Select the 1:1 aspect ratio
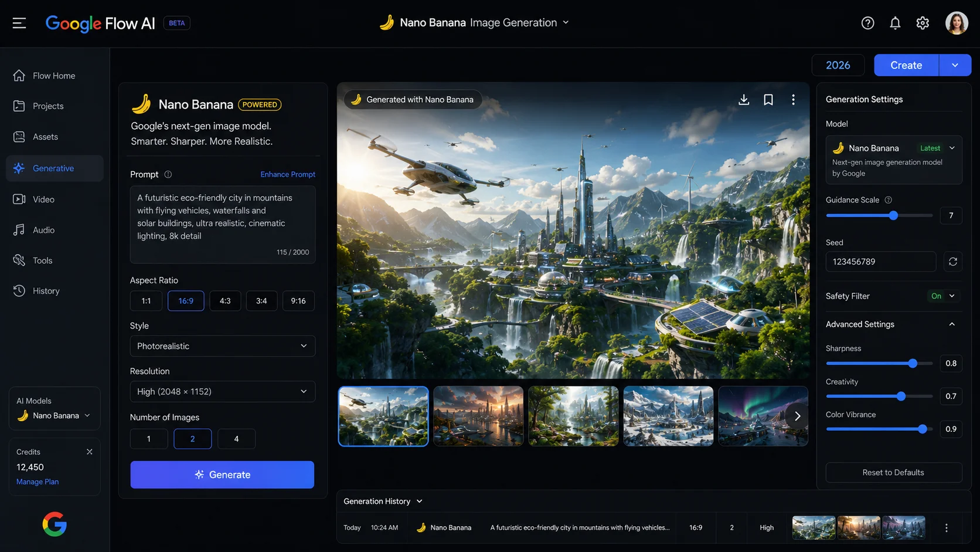This screenshot has height=552, width=980. 146,301
